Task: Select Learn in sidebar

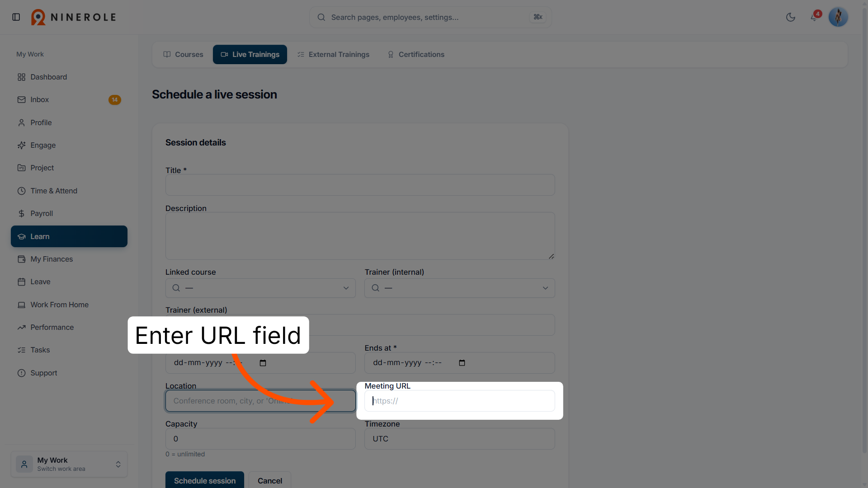Action: click(69, 236)
